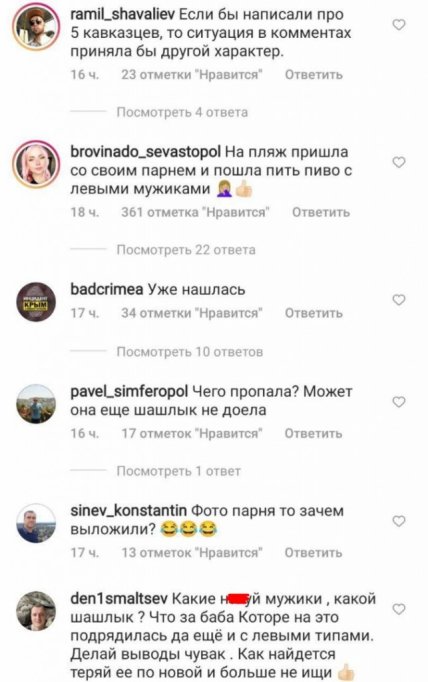
Task: Click 'Ответить' under badcrimea's comment
Action: point(314,313)
